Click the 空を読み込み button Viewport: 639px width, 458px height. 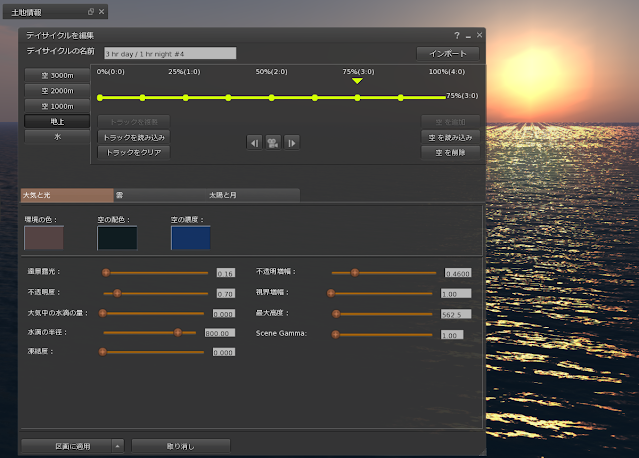(450, 137)
